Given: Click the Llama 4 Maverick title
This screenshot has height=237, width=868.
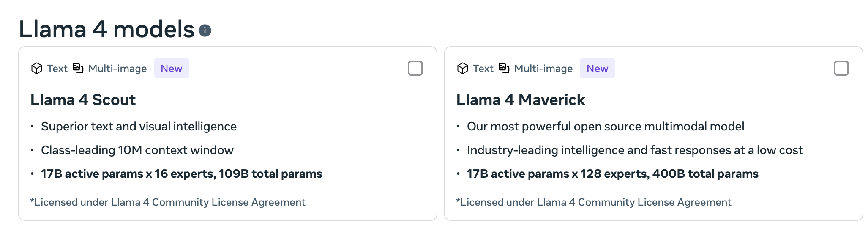Looking at the screenshot, I should 521,100.
